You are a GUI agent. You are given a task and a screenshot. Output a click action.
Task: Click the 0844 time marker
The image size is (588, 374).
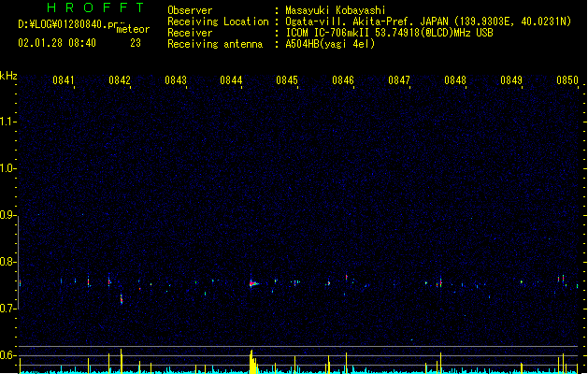231,80
